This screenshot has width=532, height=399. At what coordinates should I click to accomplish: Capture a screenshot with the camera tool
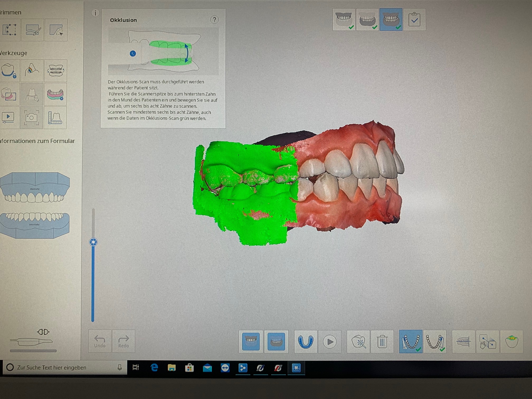(31, 118)
